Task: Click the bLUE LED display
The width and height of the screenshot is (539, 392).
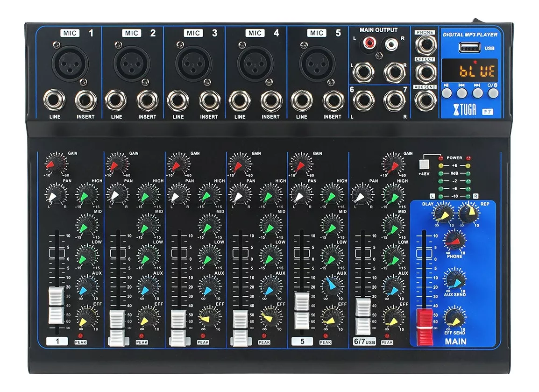Action: 470,71
